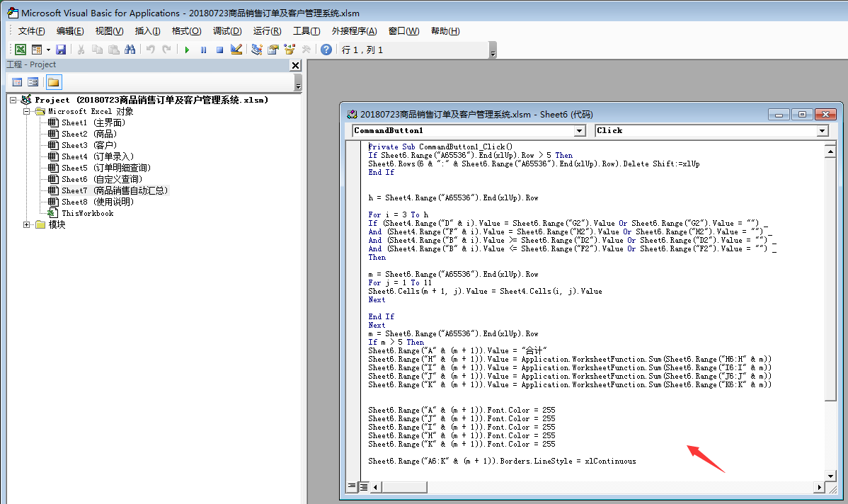Open the Object Browser icon
Viewport: 848px width, 504px height.
(x=290, y=50)
